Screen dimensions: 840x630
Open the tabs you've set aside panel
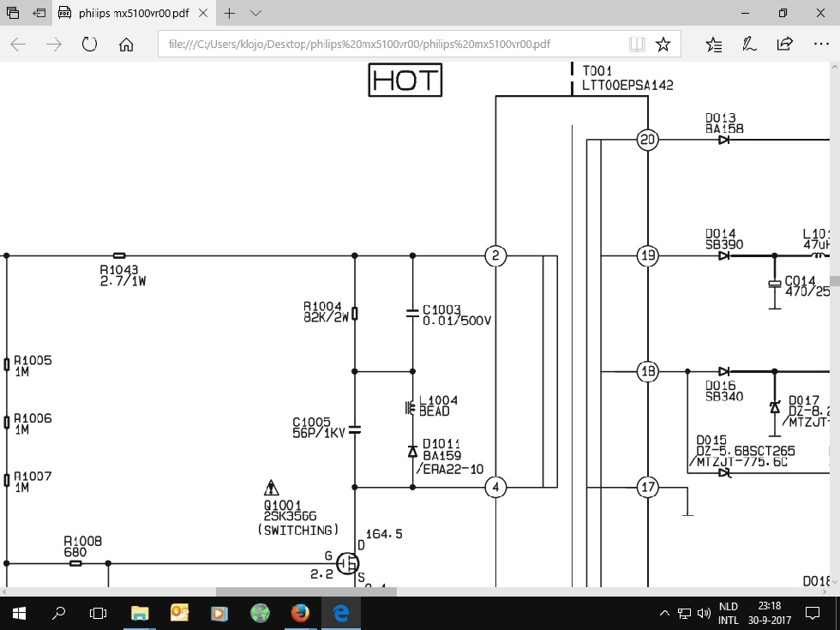click(13, 13)
